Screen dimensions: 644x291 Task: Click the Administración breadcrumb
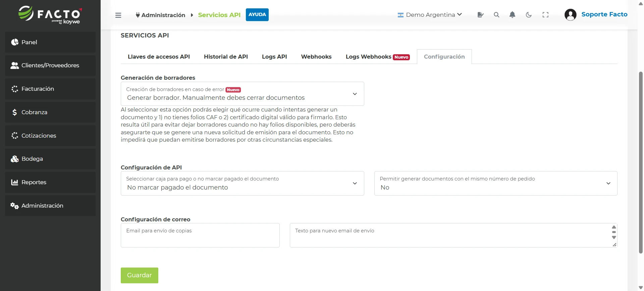point(160,15)
